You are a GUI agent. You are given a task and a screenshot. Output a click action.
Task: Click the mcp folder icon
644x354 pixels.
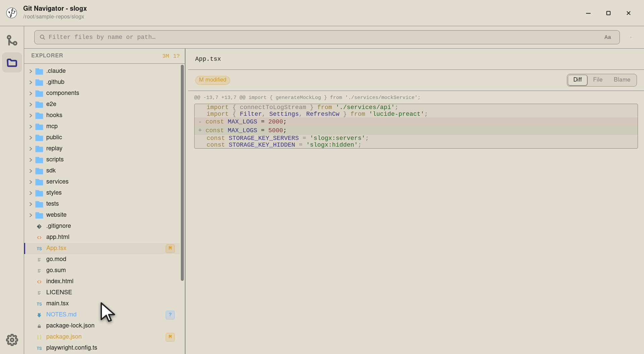(x=39, y=127)
